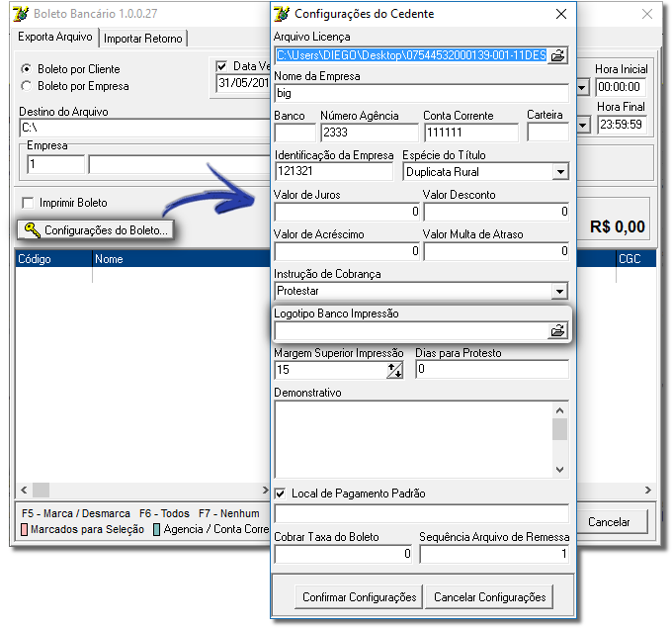The height and width of the screenshot is (628, 672).
Task: Switch to the Exporta Arquivo tab
Action: click(x=55, y=37)
